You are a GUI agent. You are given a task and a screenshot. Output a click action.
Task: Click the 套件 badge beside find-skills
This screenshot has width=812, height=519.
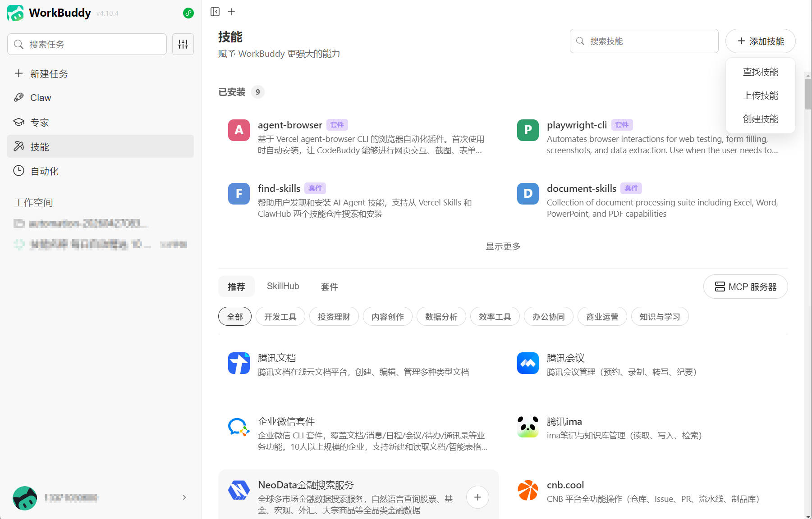(x=316, y=188)
